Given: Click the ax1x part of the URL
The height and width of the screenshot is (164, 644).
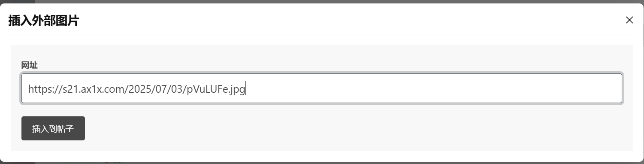Looking at the screenshot, I should pyautogui.click(x=91, y=89).
